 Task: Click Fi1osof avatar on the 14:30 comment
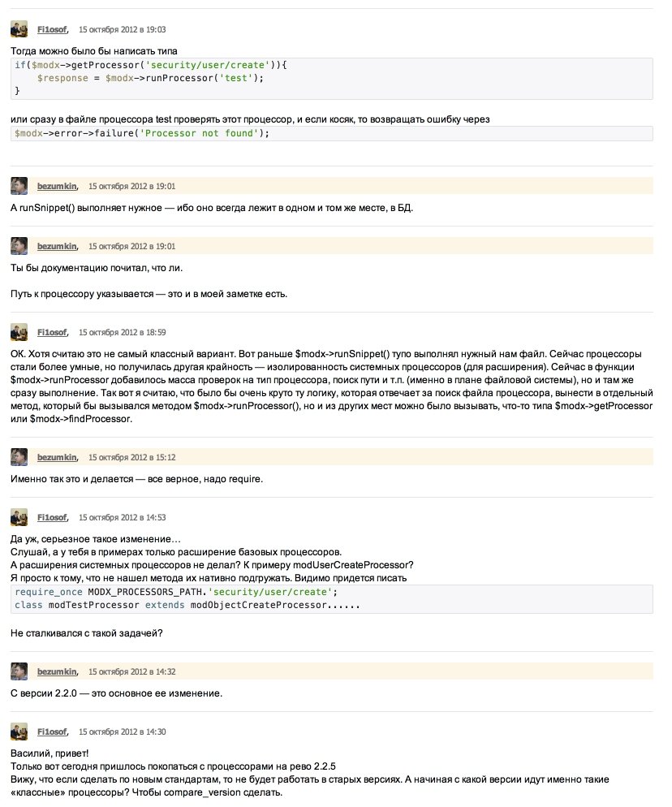click(x=19, y=731)
